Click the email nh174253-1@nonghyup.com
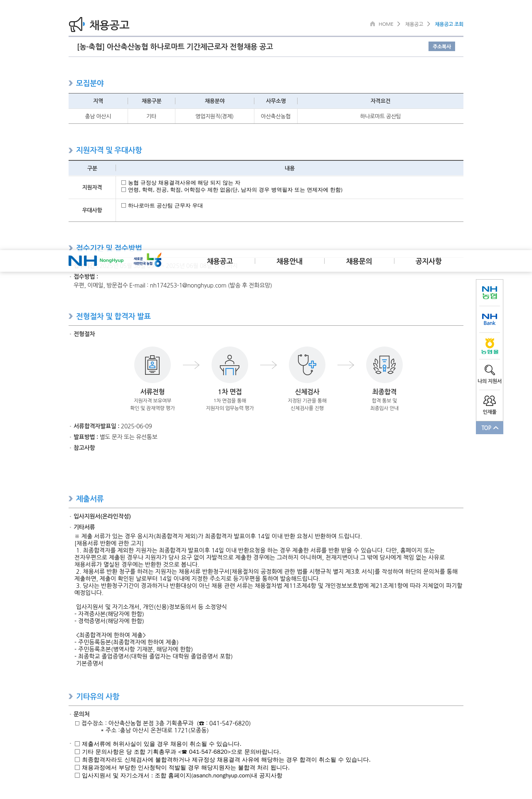Viewport: 532px width, 799px height. [x=188, y=285]
